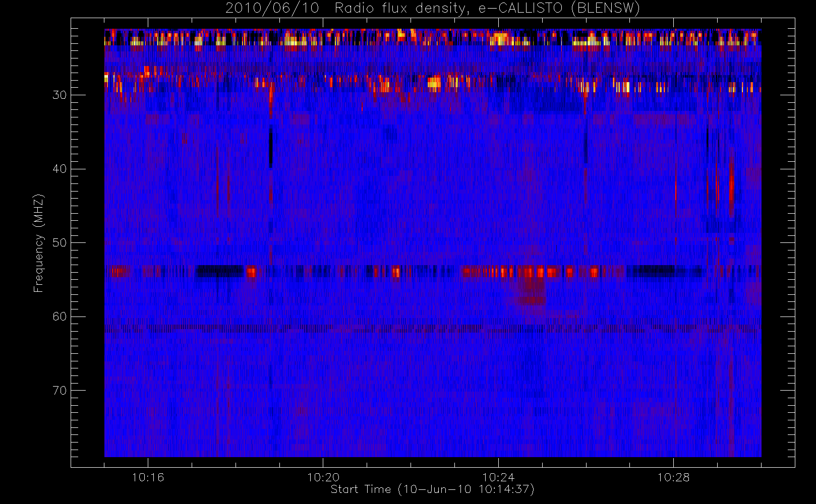The image size is (816, 504).
Task: Click the 'Start Time (10-Jun-10 10:14:37)' label
Action: (x=433, y=489)
